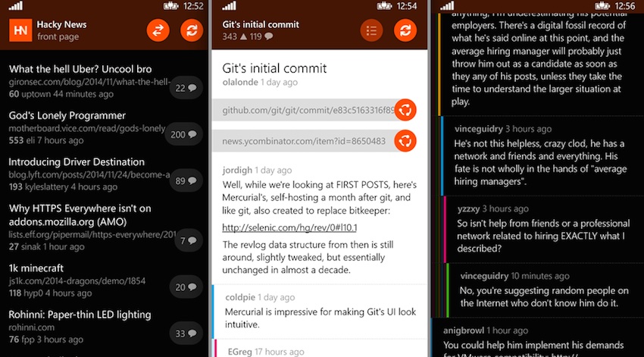
Task: Tap '118 hyp0 4 hours ago' meta line
Action: coord(51,293)
